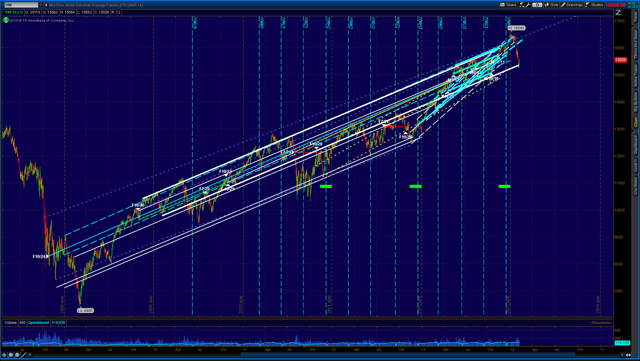Image resolution: width=640 pixels, height=361 pixels.
Task: Select the Volume label in lower panel
Action: [11, 323]
